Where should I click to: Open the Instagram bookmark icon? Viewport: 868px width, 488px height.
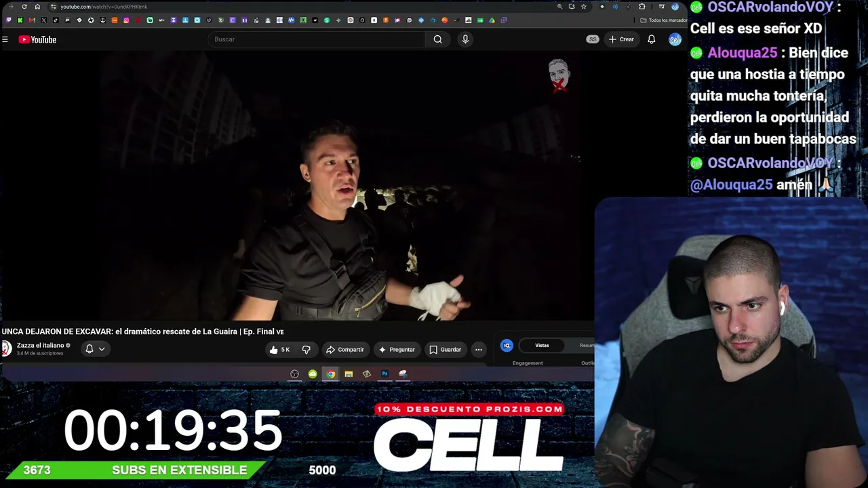click(126, 20)
